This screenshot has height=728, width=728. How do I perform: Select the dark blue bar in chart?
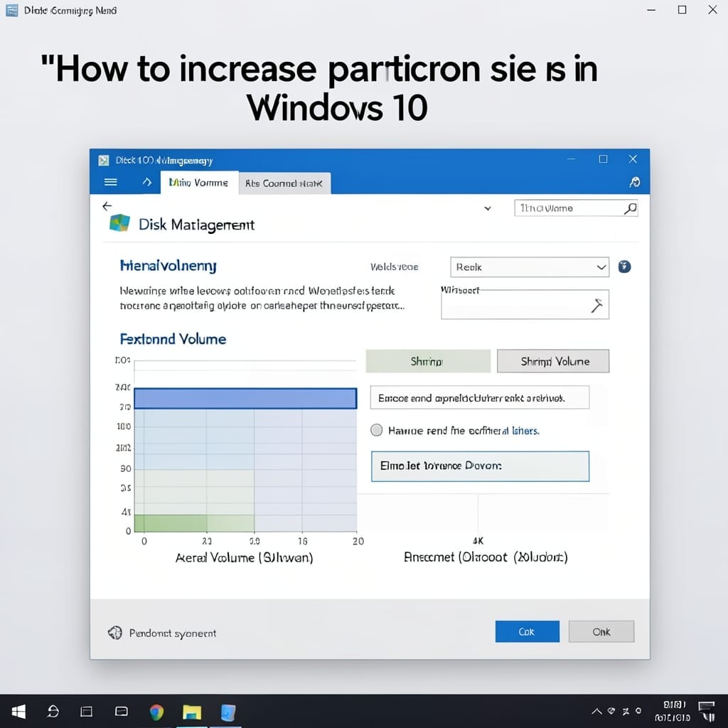coord(245,398)
